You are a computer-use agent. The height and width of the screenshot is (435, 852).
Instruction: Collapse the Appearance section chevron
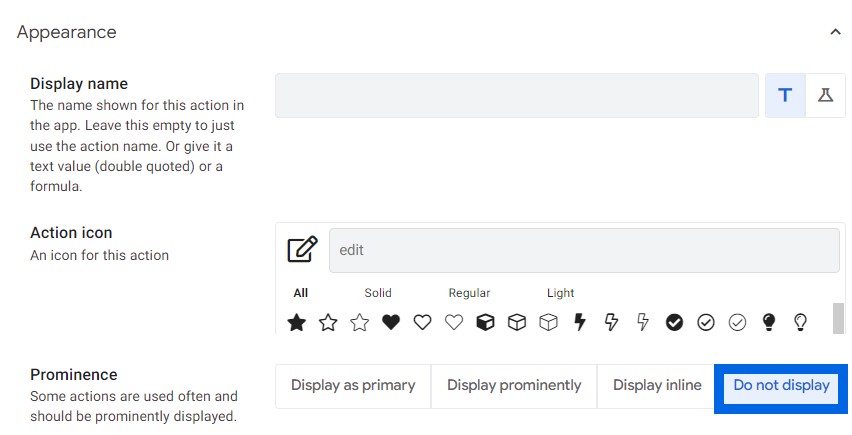pos(835,33)
